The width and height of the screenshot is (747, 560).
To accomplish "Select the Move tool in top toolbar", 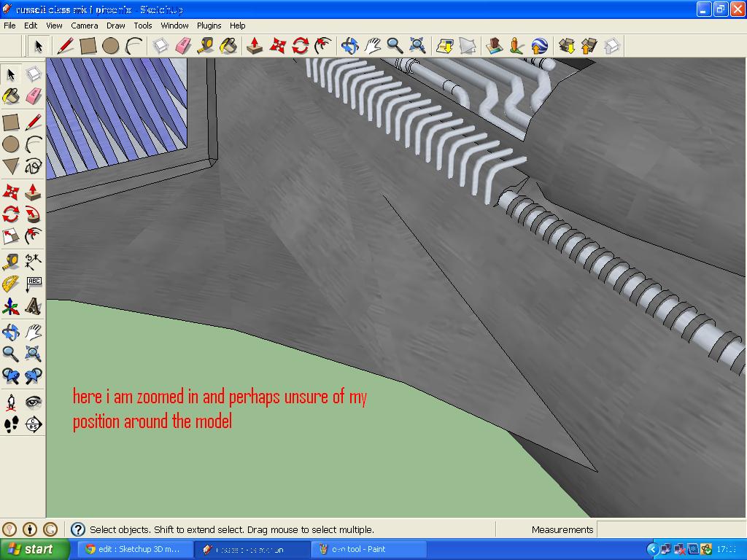I will pyautogui.click(x=277, y=46).
